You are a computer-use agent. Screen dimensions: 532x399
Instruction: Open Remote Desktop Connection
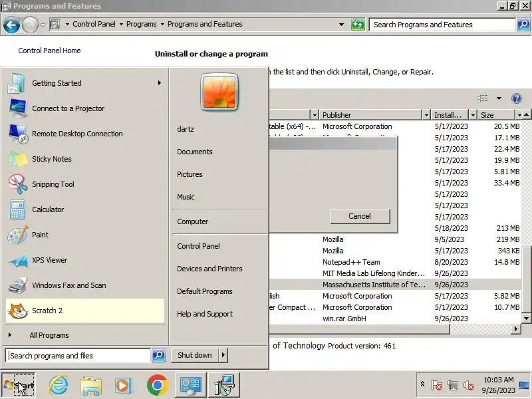[x=85, y=134]
